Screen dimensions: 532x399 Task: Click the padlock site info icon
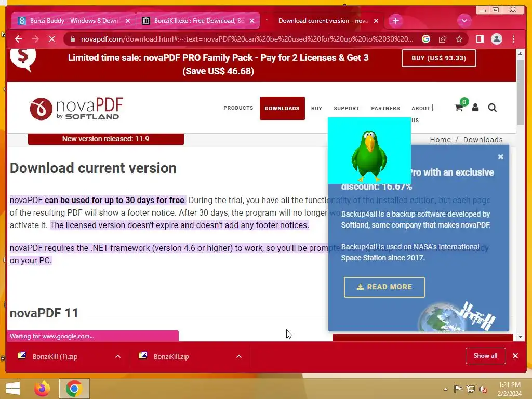click(72, 39)
